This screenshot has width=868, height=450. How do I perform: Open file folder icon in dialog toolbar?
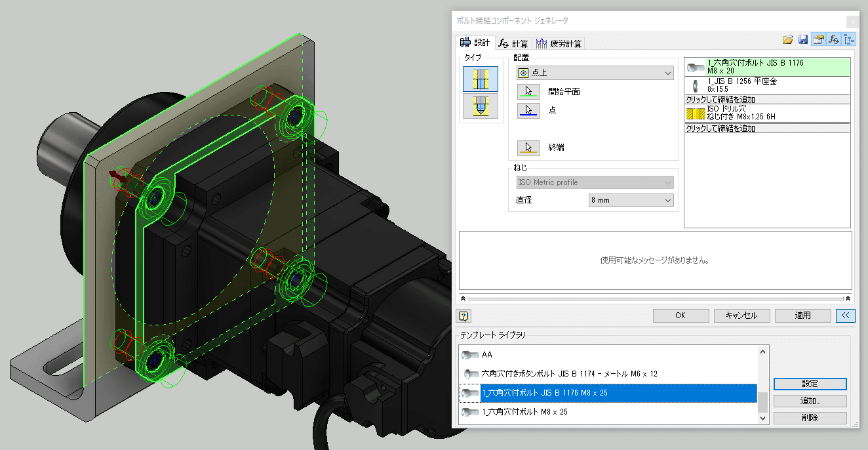[789, 40]
